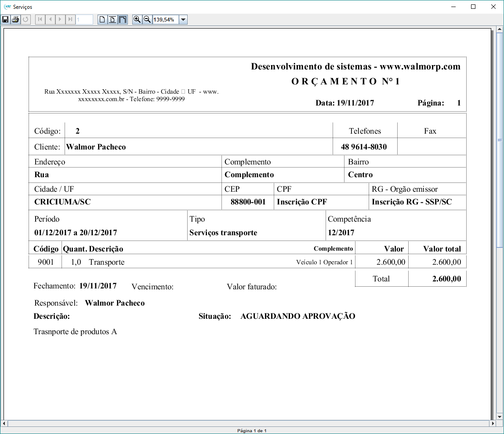Click the zoom ratio field showing 139,54%

pos(166,19)
